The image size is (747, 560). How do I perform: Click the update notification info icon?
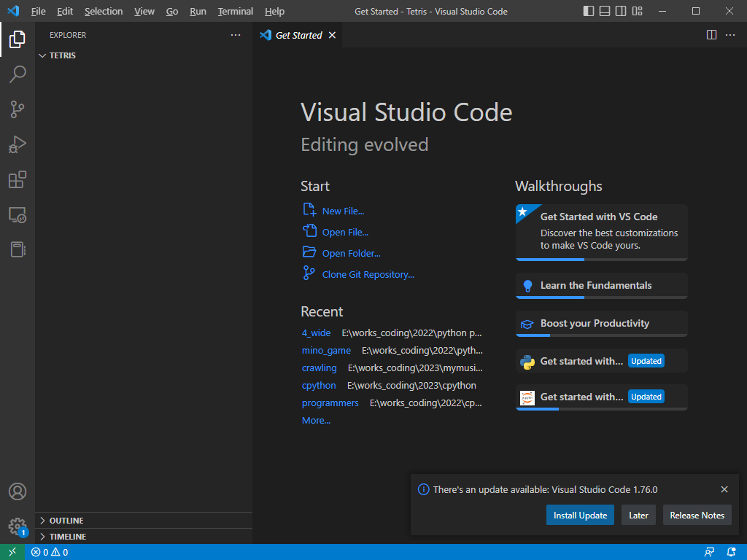[x=423, y=489]
